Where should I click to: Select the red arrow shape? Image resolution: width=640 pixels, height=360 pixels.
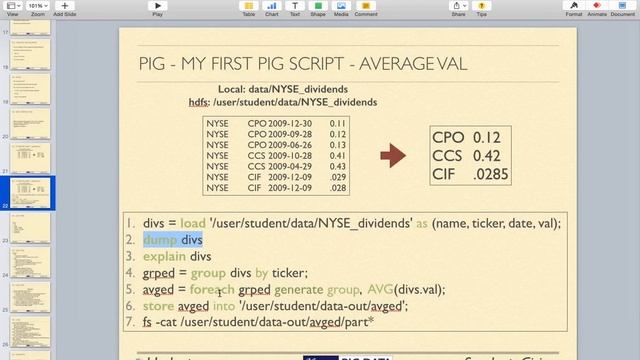point(393,155)
